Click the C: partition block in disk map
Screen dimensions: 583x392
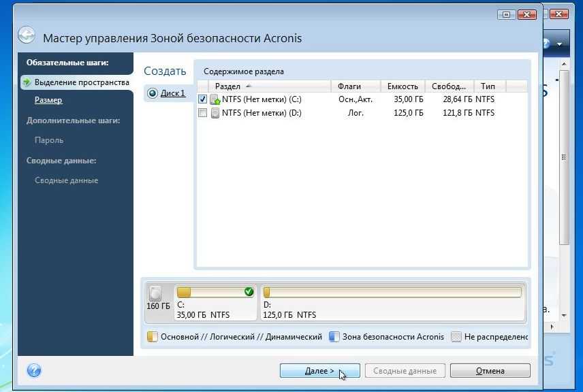click(215, 303)
